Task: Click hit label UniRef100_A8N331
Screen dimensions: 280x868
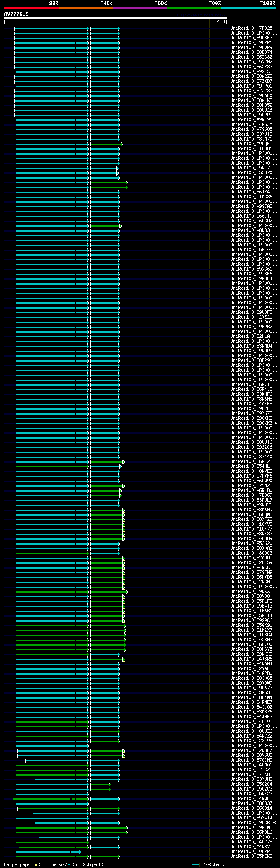Action: point(251,230)
